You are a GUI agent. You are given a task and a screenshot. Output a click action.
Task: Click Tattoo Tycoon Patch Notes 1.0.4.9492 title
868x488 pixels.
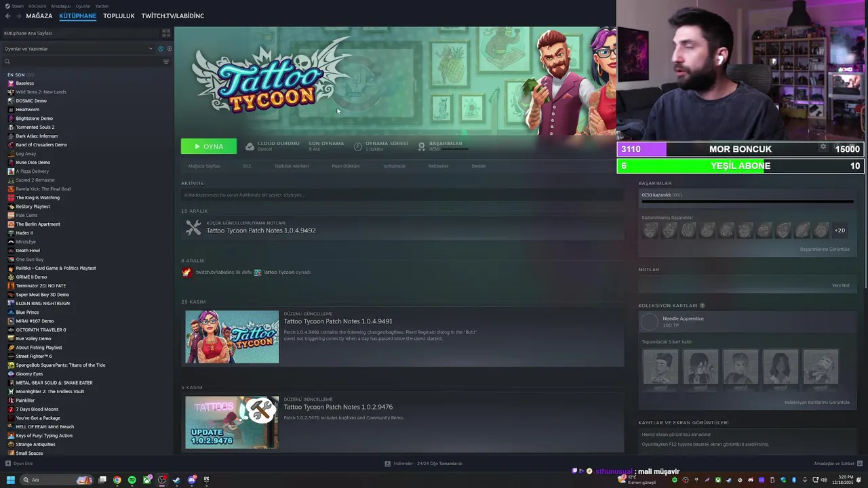click(261, 230)
